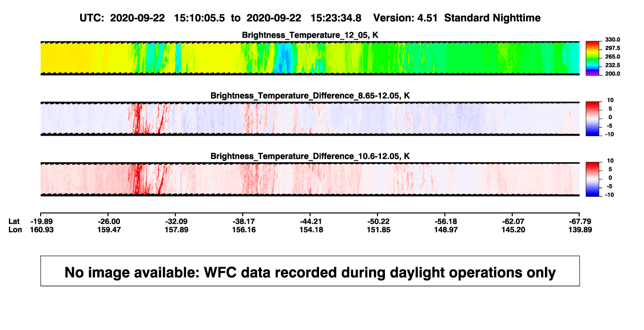Click latitude value "-50.22"
This screenshot has width=644, height=330.
coord(377,221)
